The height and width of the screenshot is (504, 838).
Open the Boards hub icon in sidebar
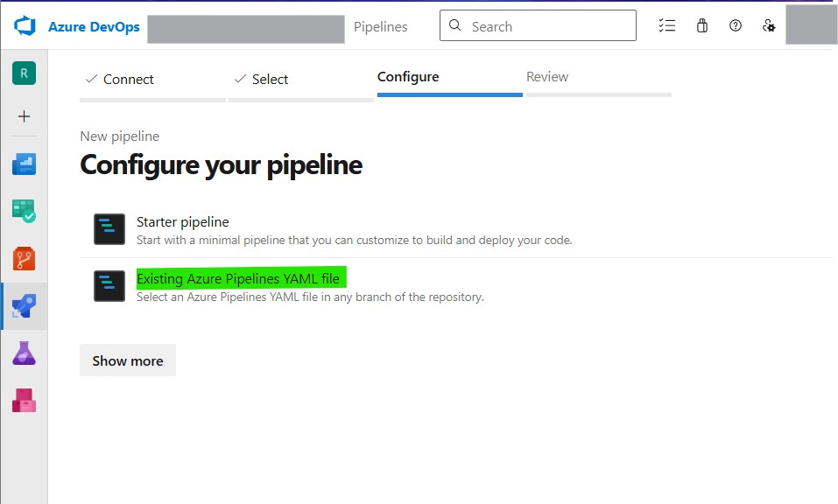pyautogui.click(x=24, y=211)
